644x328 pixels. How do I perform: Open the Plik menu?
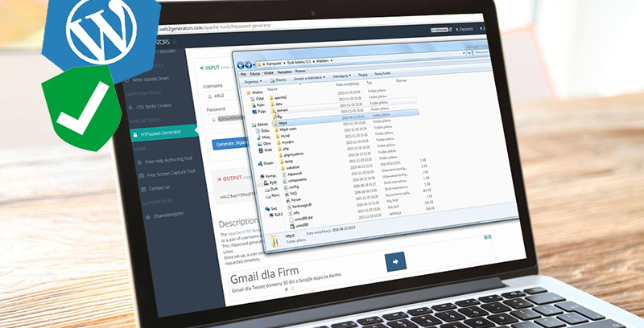click(x=243, y=74)
